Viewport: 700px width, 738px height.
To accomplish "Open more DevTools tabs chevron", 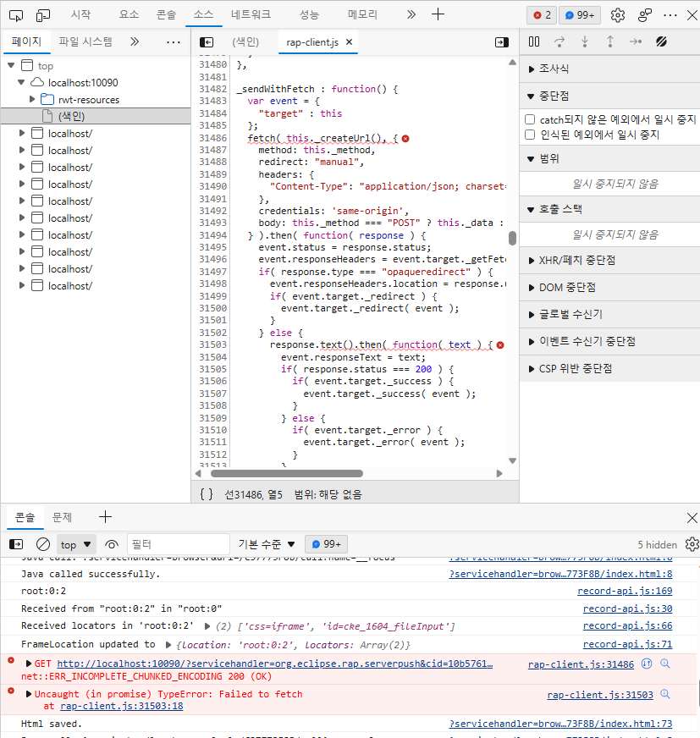I will pyautogui.click(x=411, y=14).
